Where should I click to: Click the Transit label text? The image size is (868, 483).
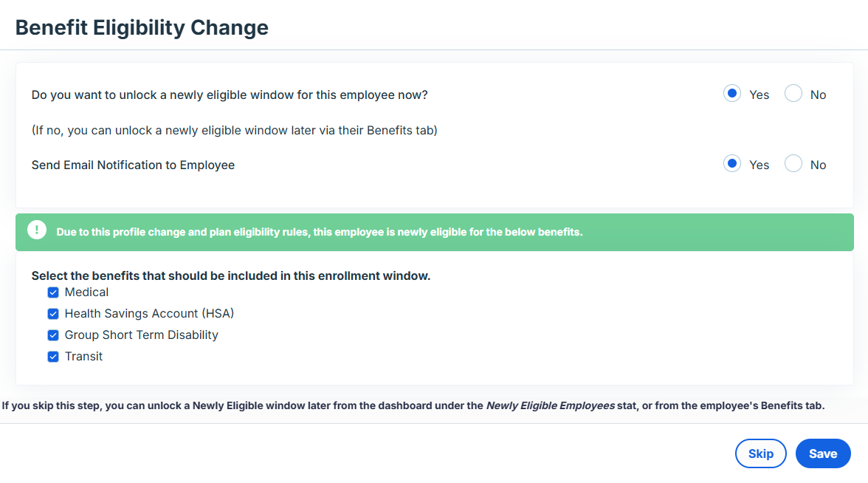pos(83,357)
